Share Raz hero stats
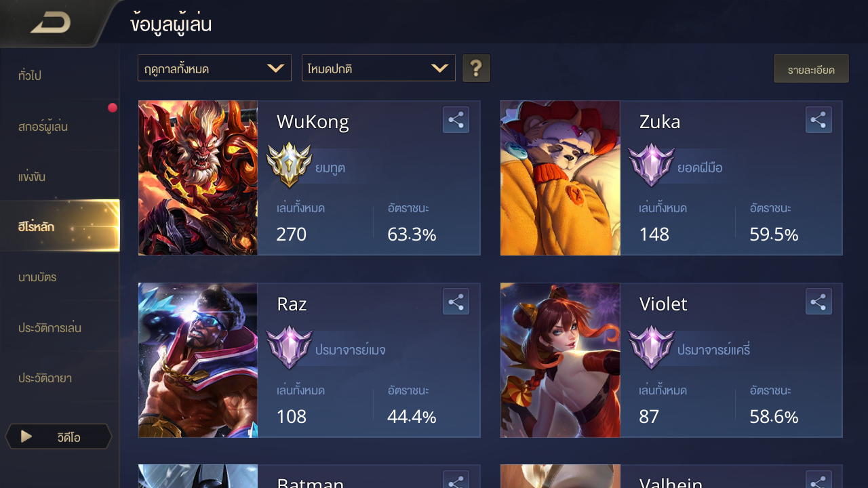The height and width of the screenshot is (488, 868). click(456, 302)
